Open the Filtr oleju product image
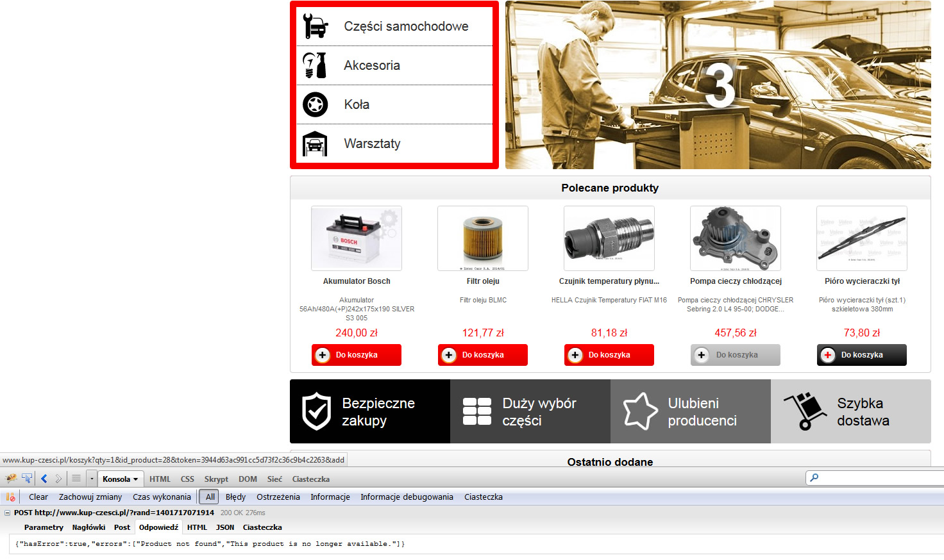The height and width of the screenshot is (560, 944). [x=483, y=238]
